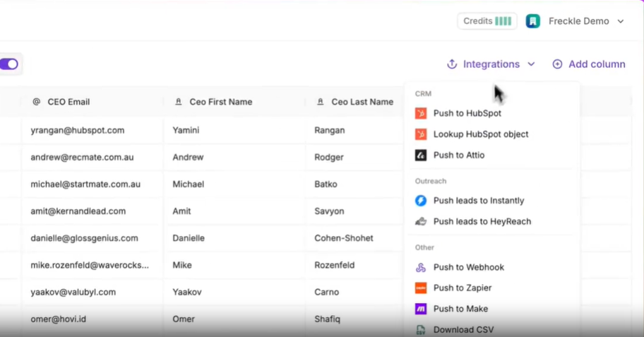Click the first name cell Yamini
Screen dimensions: 644x337
(x=234, y=130)
